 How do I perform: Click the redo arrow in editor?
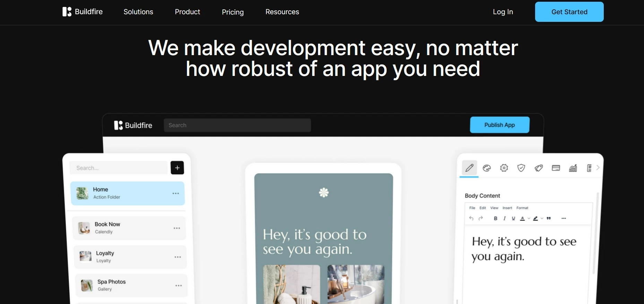(481, 218)
